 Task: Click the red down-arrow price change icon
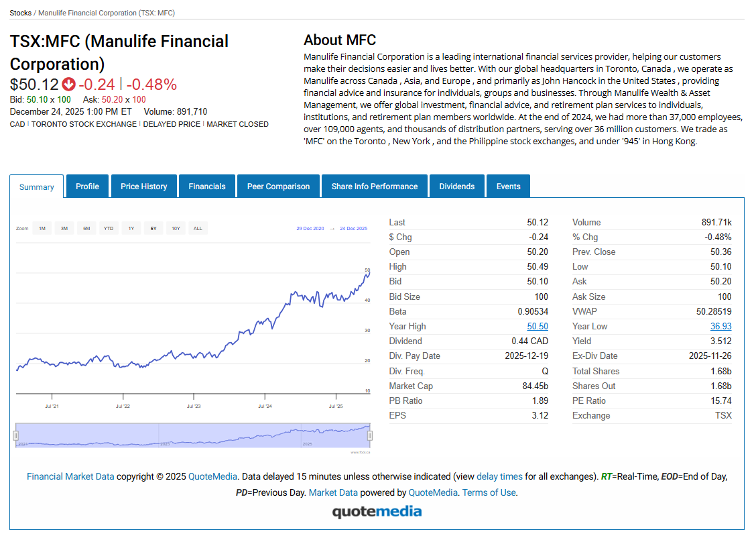click(x=68, y=85)
